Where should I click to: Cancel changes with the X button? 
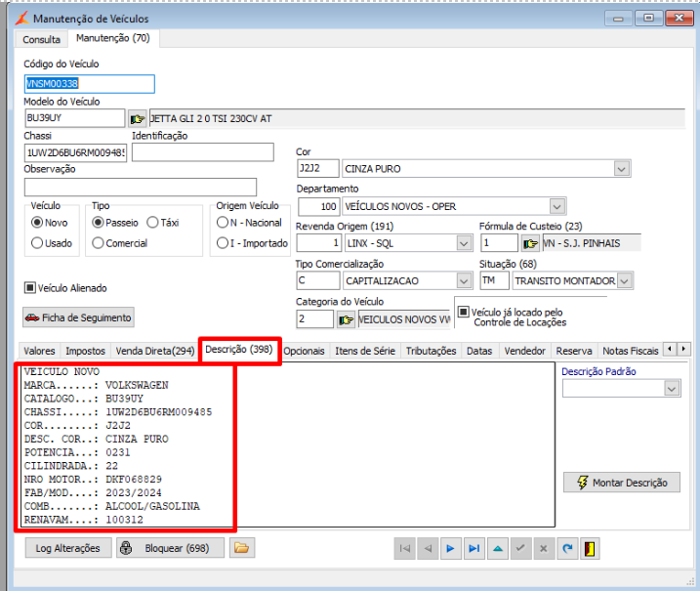click(x=544, y=549)
